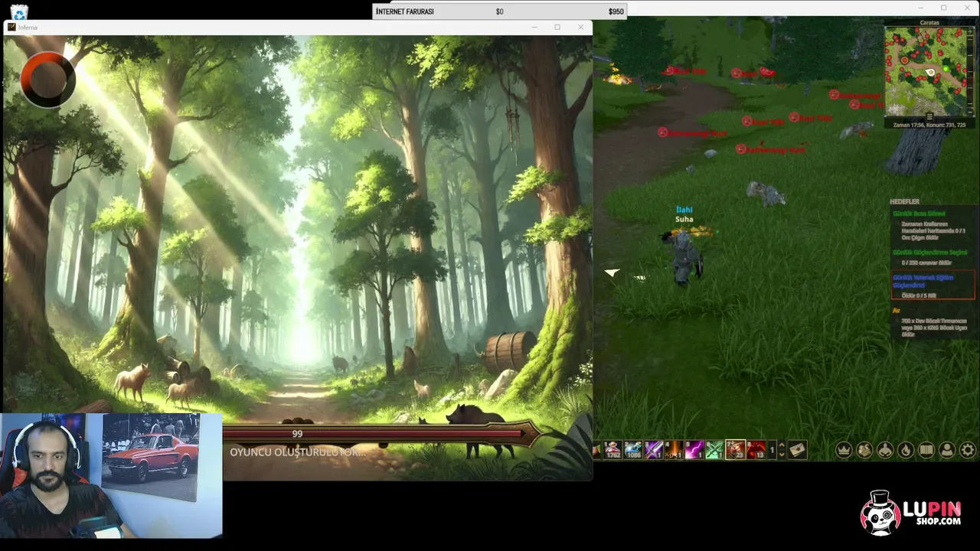Image resolution: width=980 pixels, height=551 pixels.
Task: Click the $0 amount in top bar
Action: [x=499, y=11]
